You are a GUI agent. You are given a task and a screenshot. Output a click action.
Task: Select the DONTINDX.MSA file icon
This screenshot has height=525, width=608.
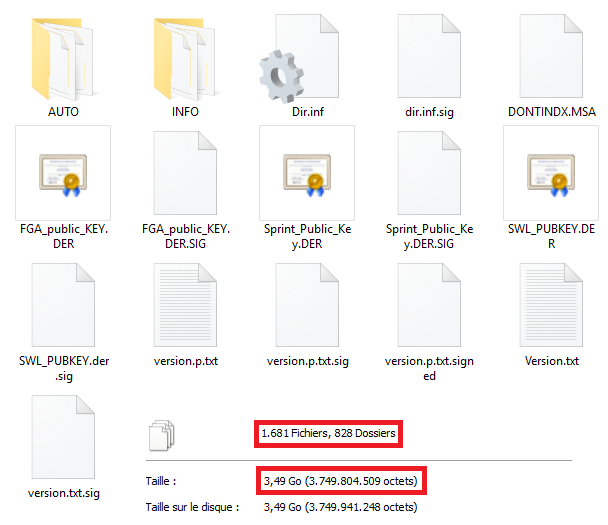[x=551, y=56]
